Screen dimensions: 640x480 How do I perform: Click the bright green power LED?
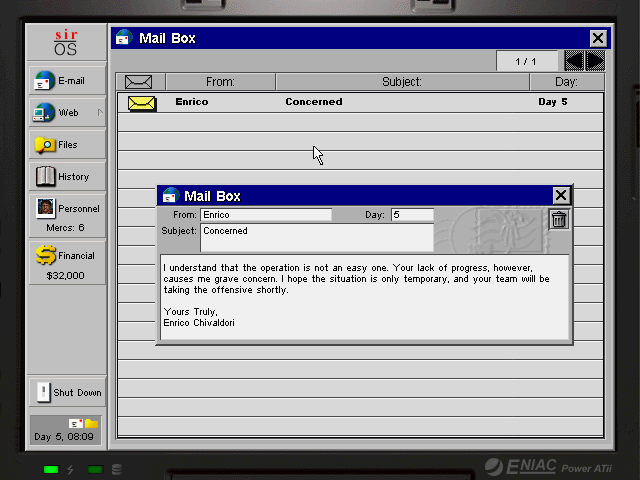point(51,469)
